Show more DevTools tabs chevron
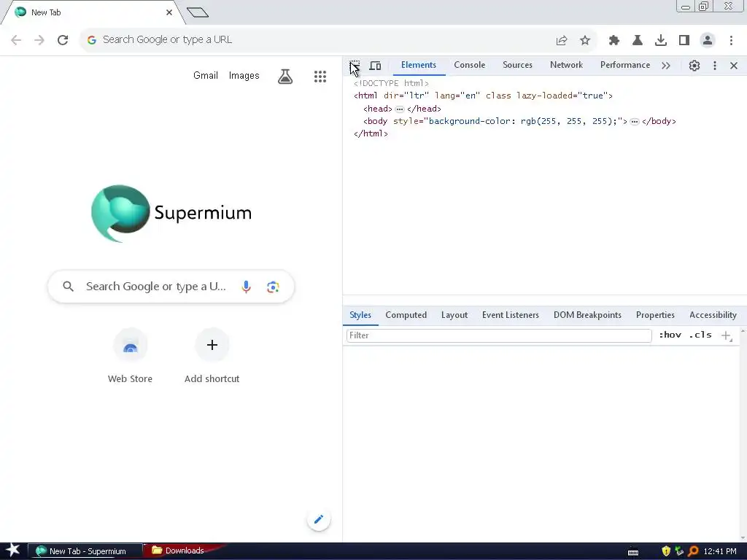This screenshot has height=560, width=747. pyautogui.click(x=666, y=66)
